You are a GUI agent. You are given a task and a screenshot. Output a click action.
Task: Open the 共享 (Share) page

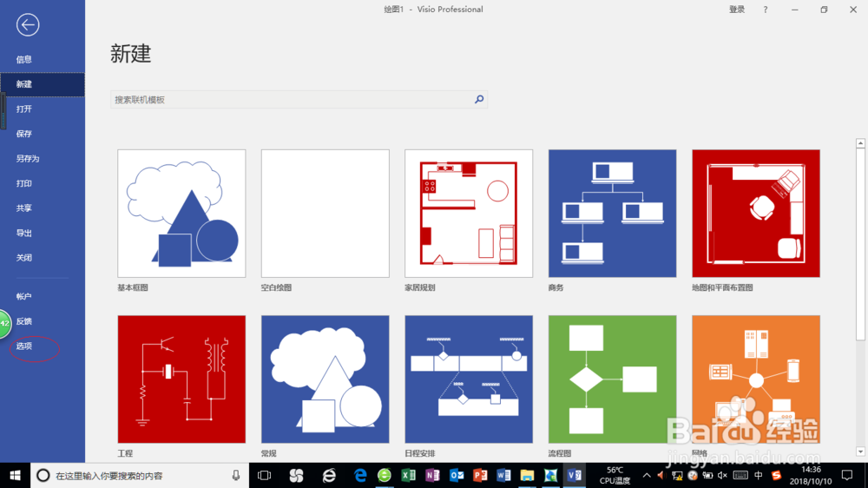point(23,208)
